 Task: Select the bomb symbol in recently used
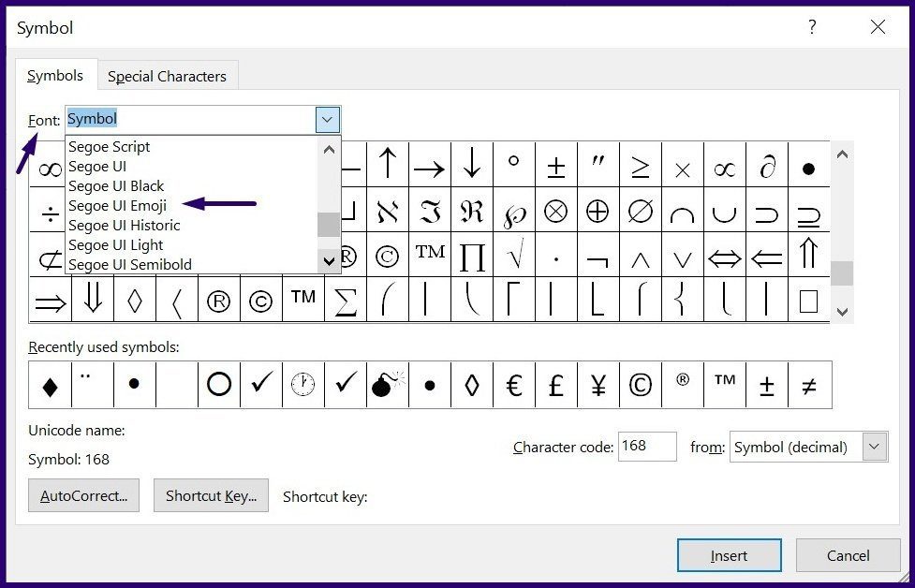[386, 385]
